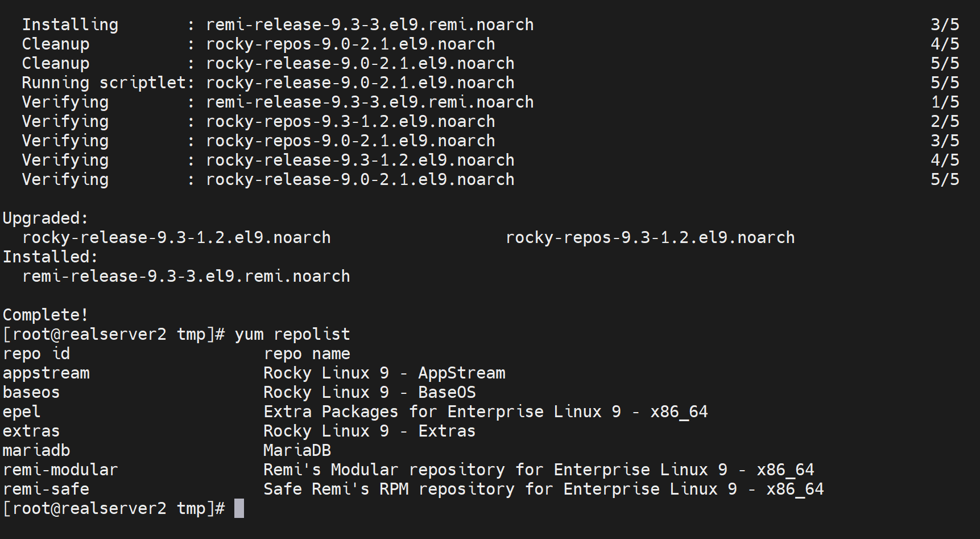Viewport: 980px width, 539px height.
Task: Click the 'Upgraded:' section heading
Action: (x=46, y=218)
